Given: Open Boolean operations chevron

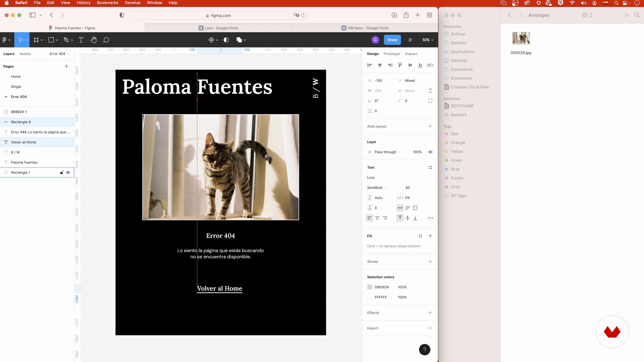Looking at the screenshot, I should [245, 40].
